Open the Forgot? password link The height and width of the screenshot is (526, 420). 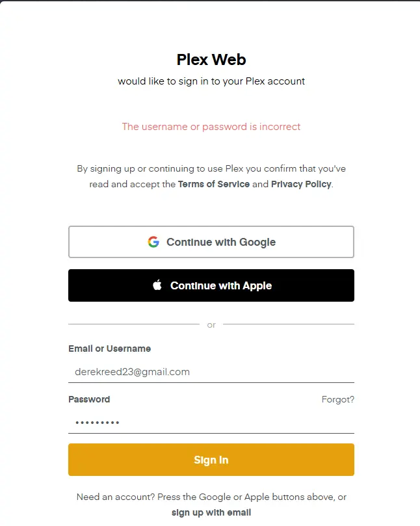(338, 399)
